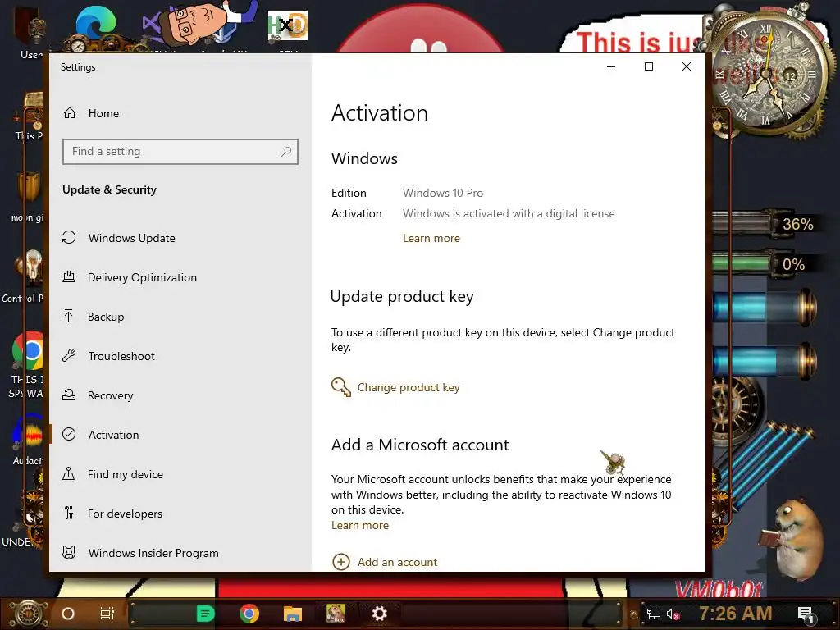This screenshot has height=630, width=840.
Task: Open network icon in system tray
Action: 654,614
